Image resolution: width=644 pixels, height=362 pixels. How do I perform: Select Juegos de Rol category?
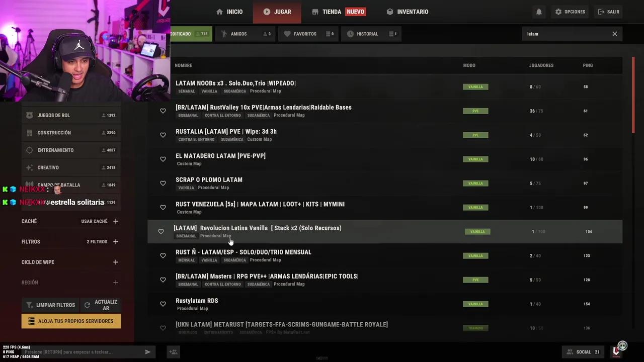(71, 115)
